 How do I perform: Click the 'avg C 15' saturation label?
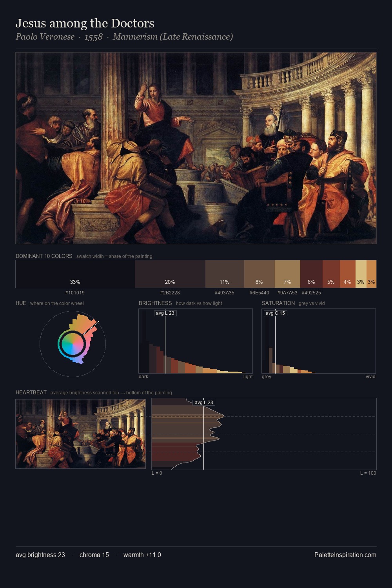pos(275,313)
